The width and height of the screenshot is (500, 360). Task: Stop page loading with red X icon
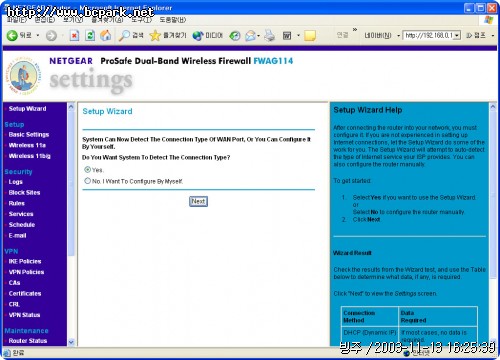click(74, 35)
